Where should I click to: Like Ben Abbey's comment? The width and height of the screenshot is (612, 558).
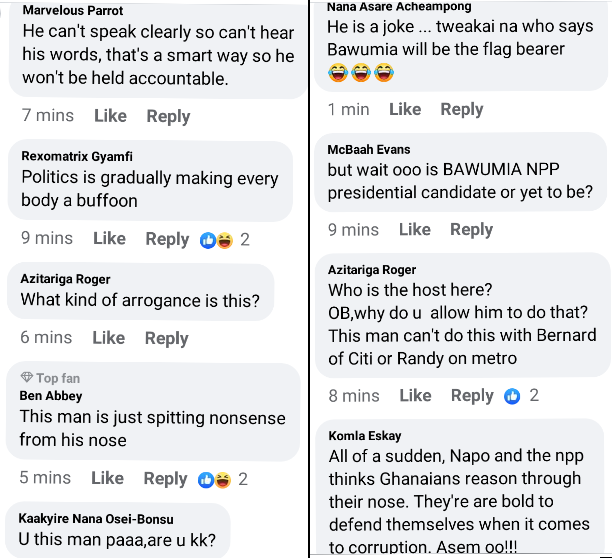point(107,478)
